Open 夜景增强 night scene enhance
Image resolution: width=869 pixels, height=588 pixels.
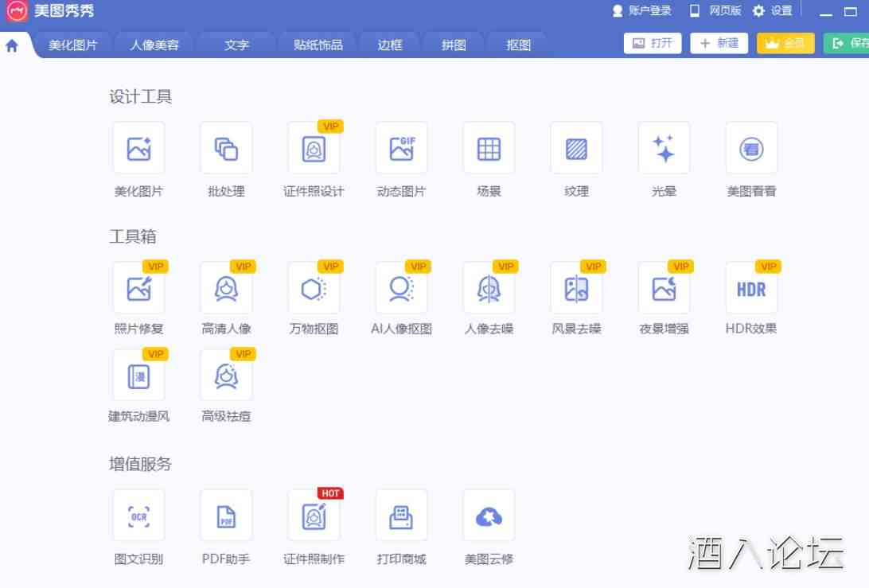(664, 288)
